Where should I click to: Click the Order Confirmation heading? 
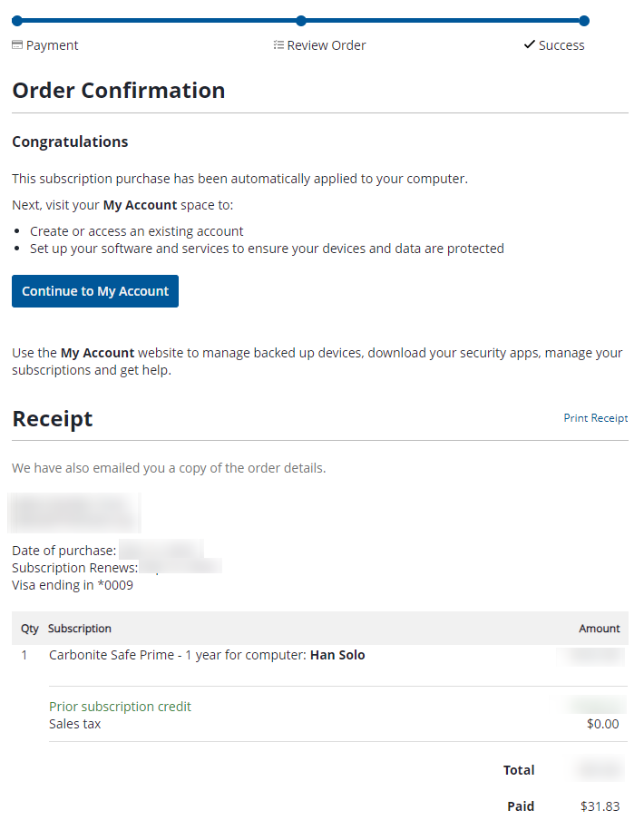118,91
